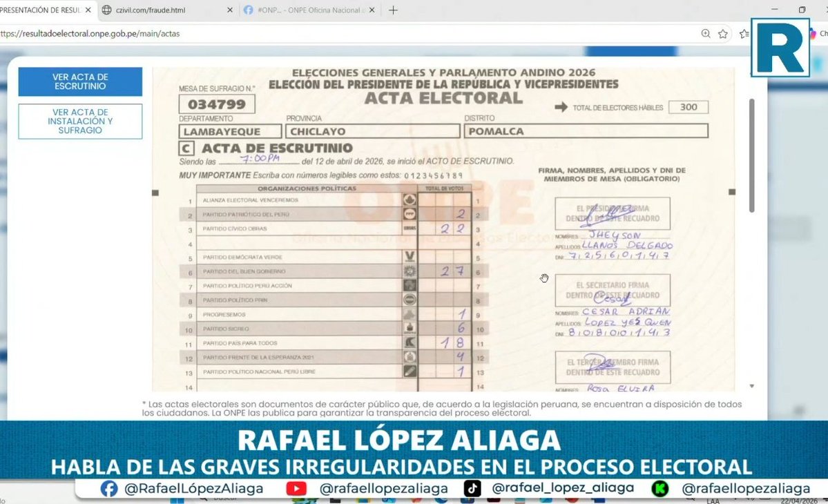Select the ONPE favicon on the third tab
Viewport: 828px width, 504px height.
[x=247, y=10]
